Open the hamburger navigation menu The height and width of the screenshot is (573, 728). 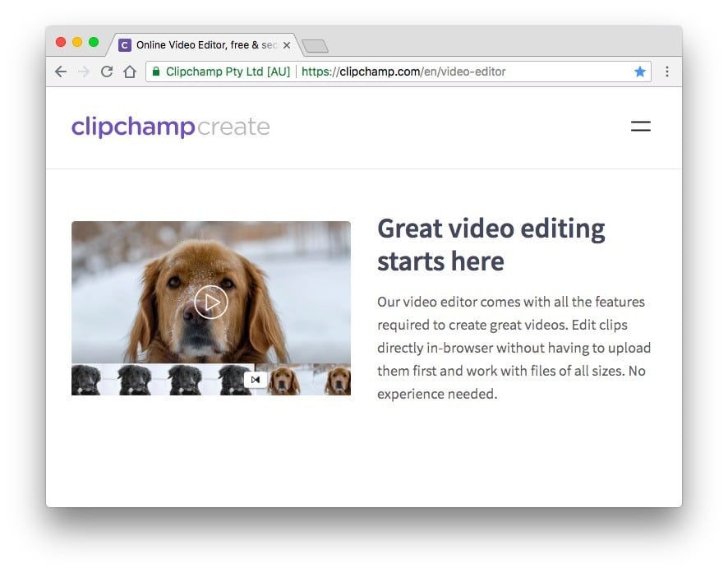(x=640, y=127)
